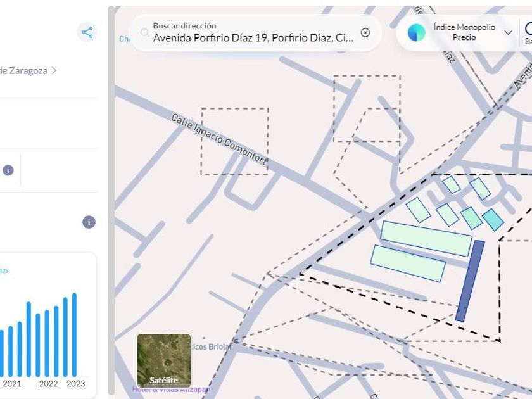The height and width of the screenshot is (399, 532).
Task: Open the 'de Zaragoza' breadcrumb link
Action: [23, 71]
